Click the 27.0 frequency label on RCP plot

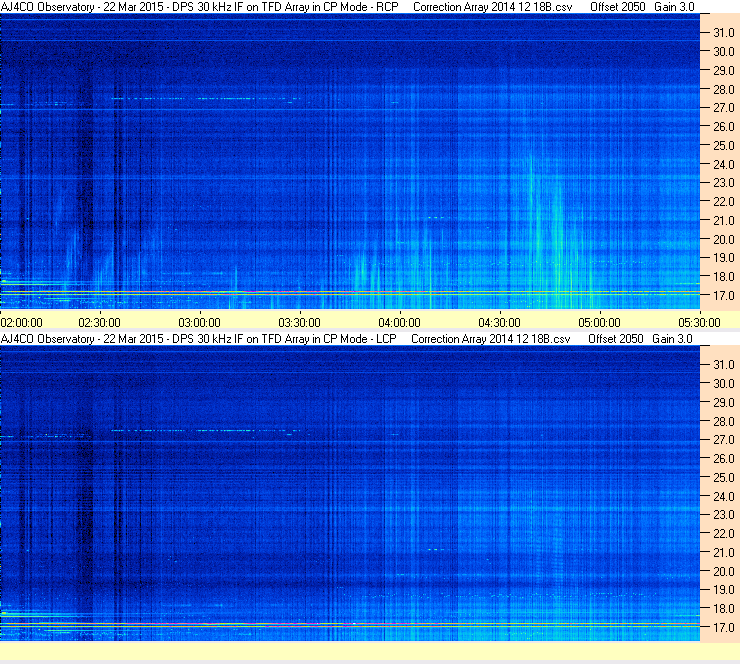[723, 108]
